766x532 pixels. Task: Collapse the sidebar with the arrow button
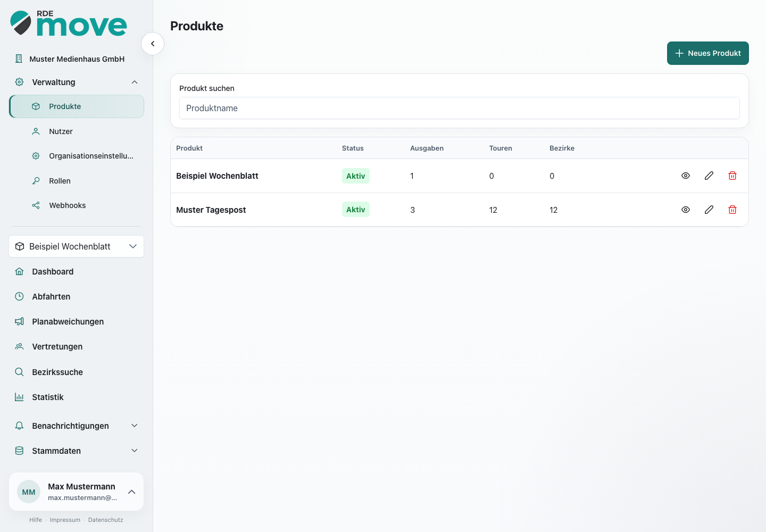153,44
